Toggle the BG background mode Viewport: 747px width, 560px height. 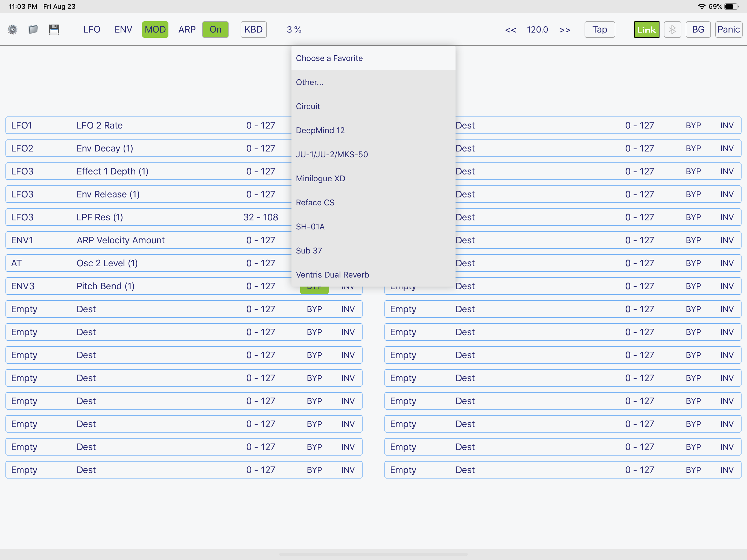tap(698, 29)
